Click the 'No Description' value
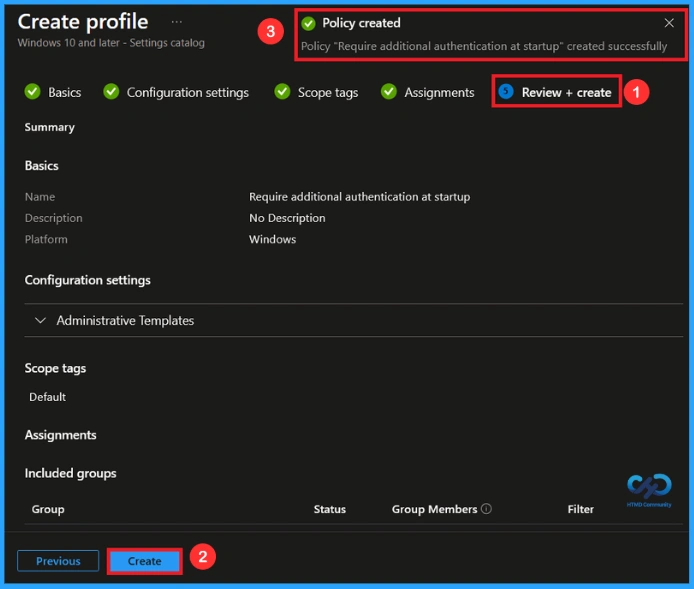This screenshot has height=589, width=694. coord(287,218)
